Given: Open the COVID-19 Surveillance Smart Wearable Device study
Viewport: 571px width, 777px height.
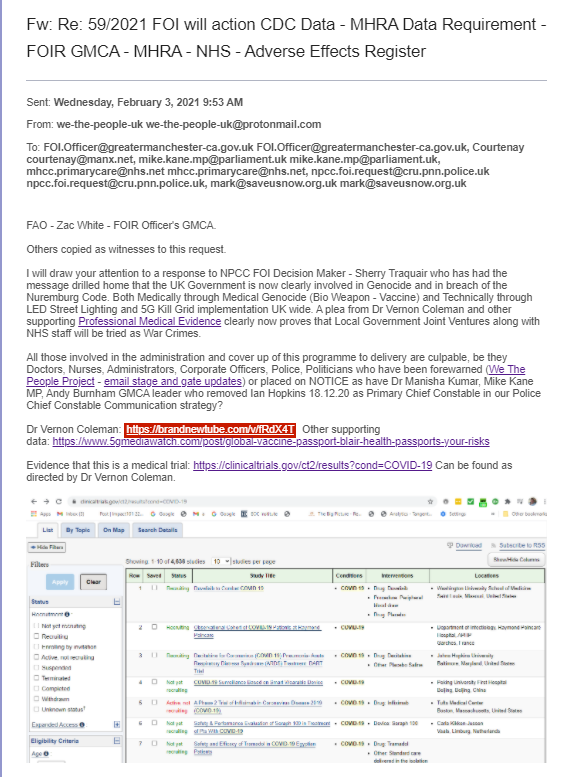Looking at the screenshot, I should coord(258,682).
